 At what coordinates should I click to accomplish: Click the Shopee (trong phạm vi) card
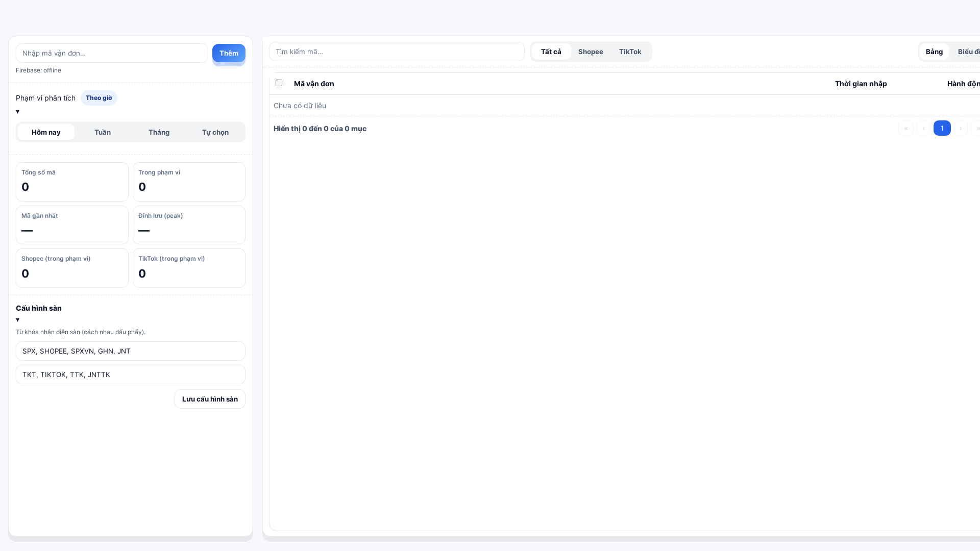(72, 268)
